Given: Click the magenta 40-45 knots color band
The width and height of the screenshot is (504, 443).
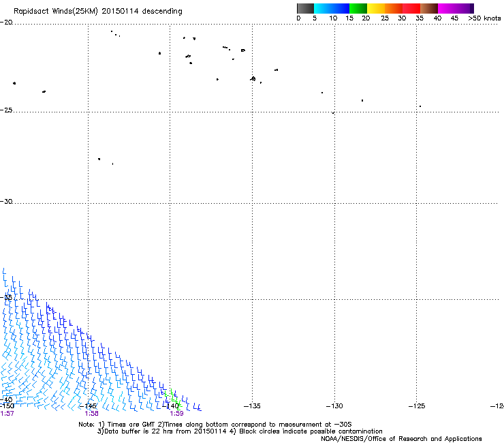Looking at the screenshot, I should pos(447,8).
